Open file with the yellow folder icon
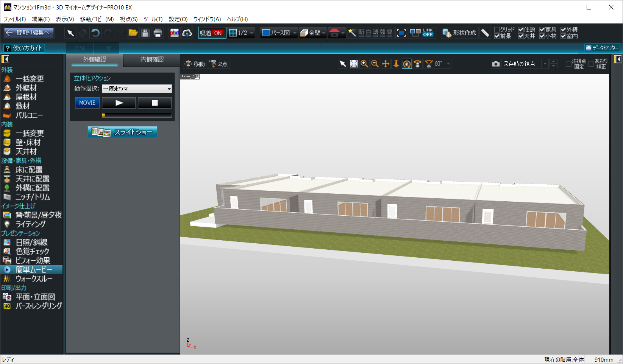The image size is (623, 364). click(133, 33)
